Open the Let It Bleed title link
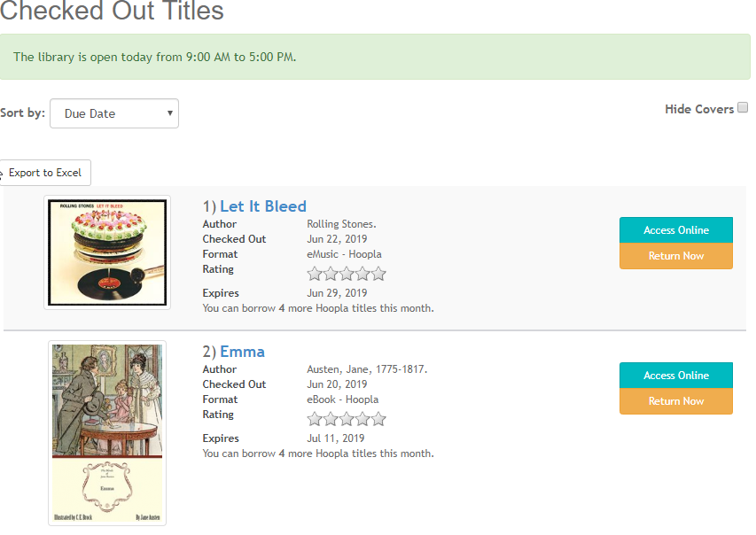 [262, 206]
